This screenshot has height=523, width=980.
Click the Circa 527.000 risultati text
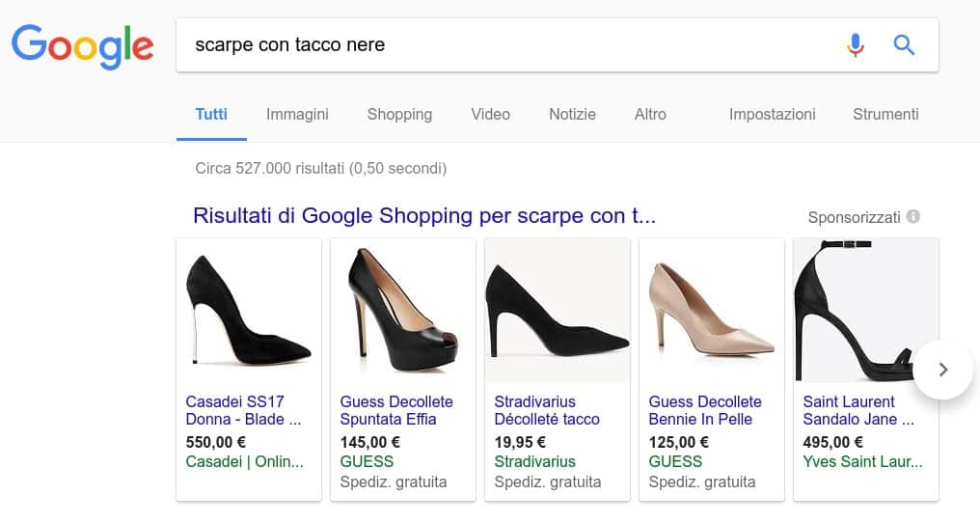click(320, 168)
